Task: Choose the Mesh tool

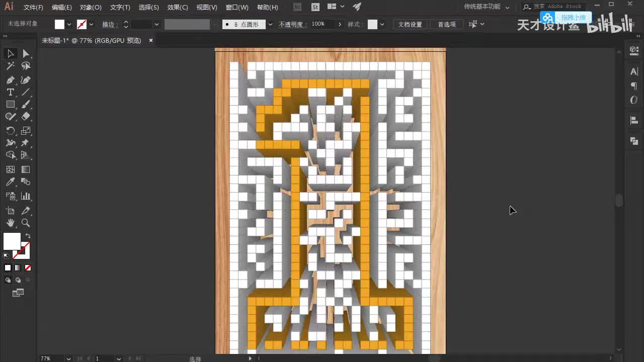Action: pos(10,169)
